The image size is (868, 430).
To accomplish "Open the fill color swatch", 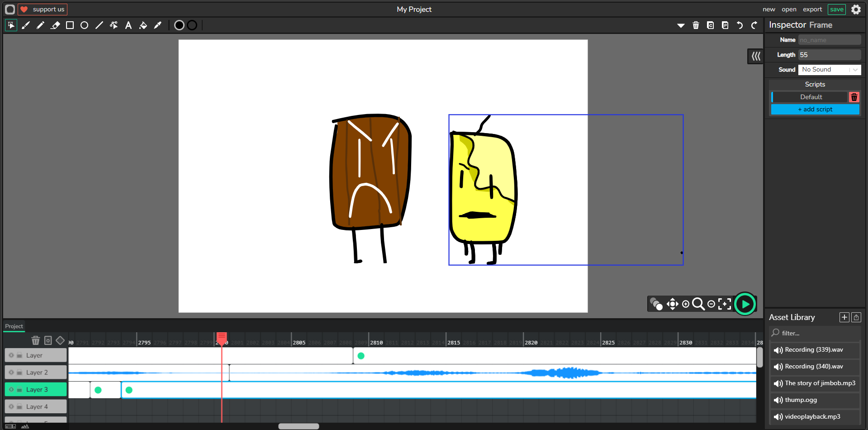I will 179,25.
